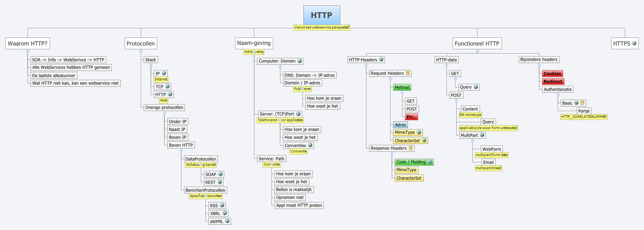644x230 pixels.
Task: Select the Naam-geving main topic
Action: click(x=254, y=43)
